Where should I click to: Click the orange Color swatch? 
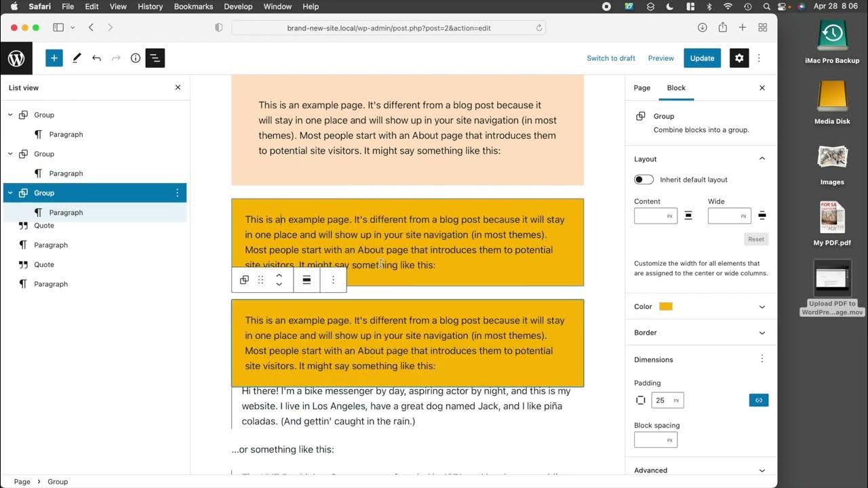coord(666,306)
